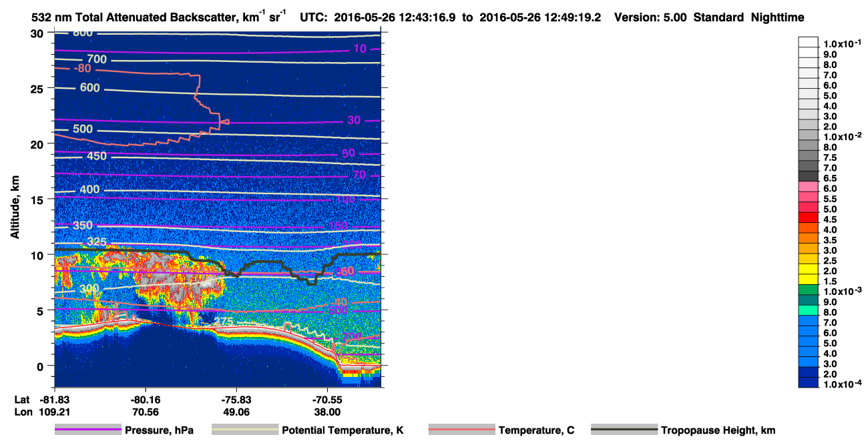Click the purple 30 hPa pressure label
The width and height of the screenshot is (868, 445).
(353, 120)
